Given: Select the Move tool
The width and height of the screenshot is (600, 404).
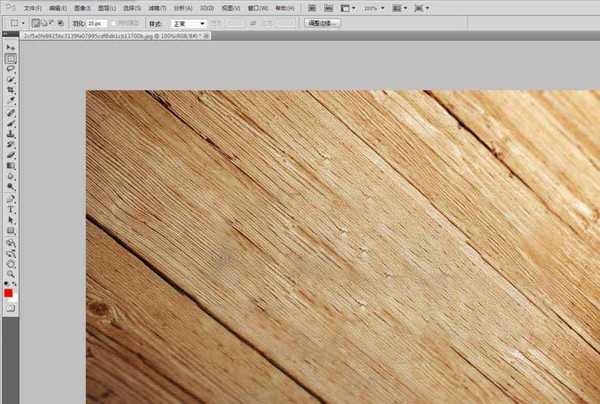Looking at the screenshot, I should tap(11, 48).
